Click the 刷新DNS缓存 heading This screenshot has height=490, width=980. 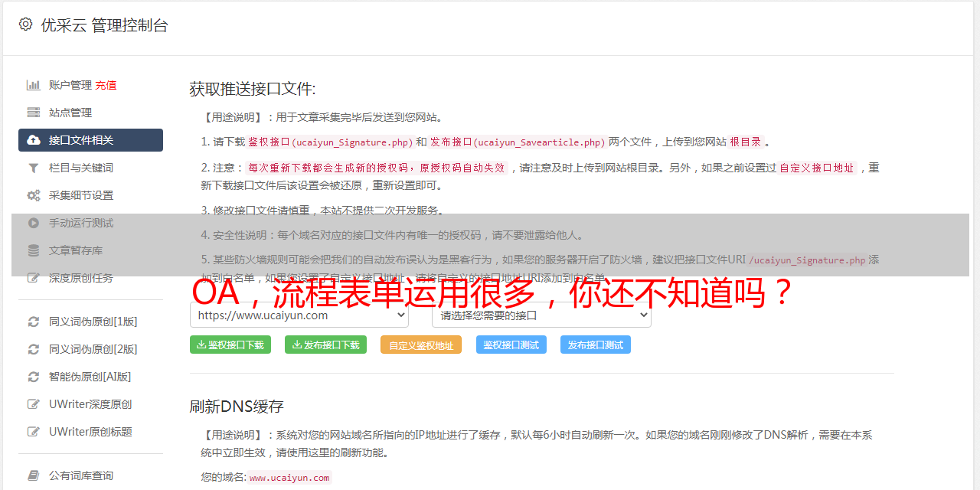click(x=237, y=406)
